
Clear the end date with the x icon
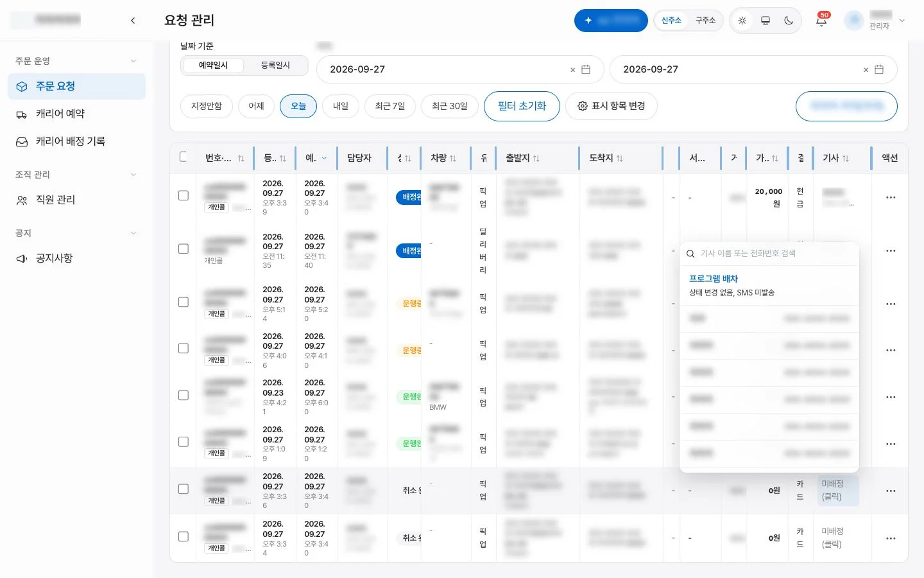pos(866,70)
